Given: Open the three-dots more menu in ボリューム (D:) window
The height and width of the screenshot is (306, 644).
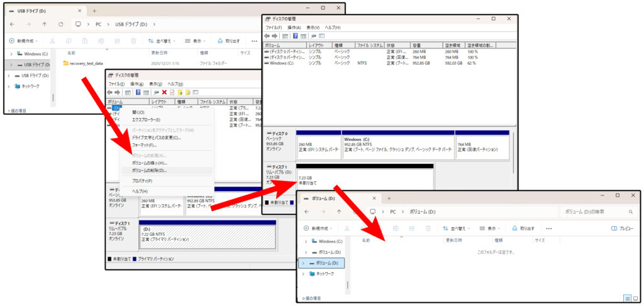Looking at the screenshot, I should pos(549,228).
